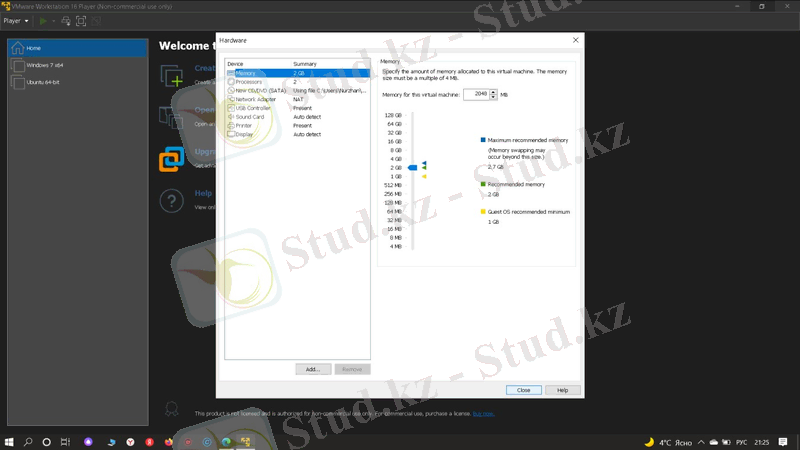Select the Display device row

tap(297, 134)
